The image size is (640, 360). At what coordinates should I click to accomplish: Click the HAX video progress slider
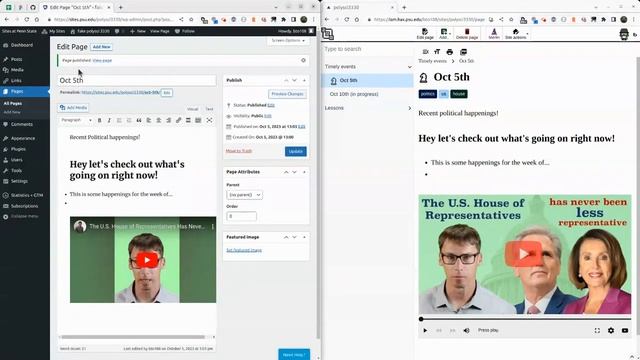pos(525,319)
